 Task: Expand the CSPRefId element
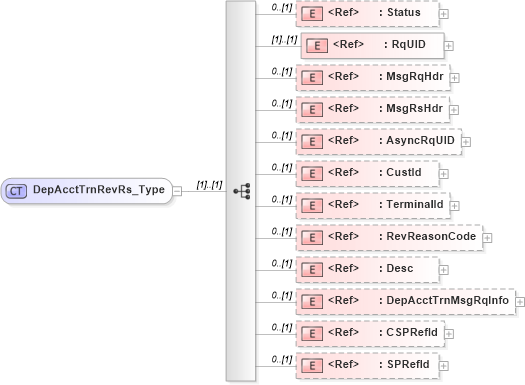[x=449, y=334]
